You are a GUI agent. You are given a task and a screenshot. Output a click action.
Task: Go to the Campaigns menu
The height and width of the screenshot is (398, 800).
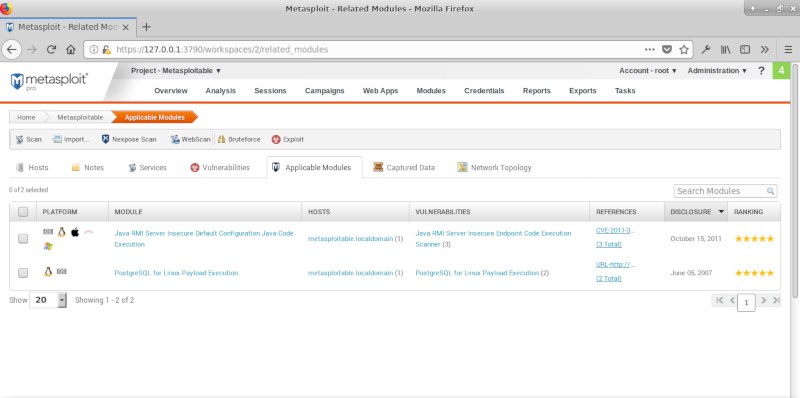pos(324,91)
